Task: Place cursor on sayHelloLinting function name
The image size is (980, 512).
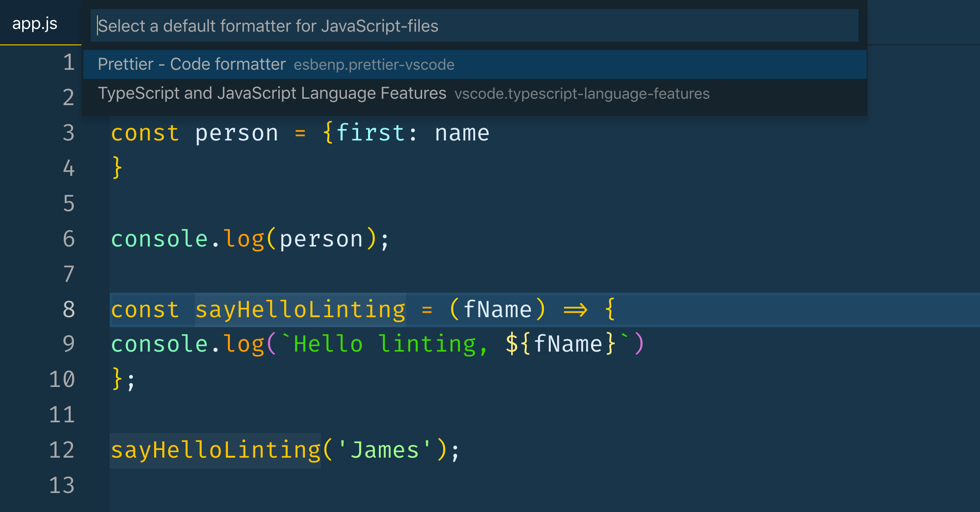Action: 300,309
